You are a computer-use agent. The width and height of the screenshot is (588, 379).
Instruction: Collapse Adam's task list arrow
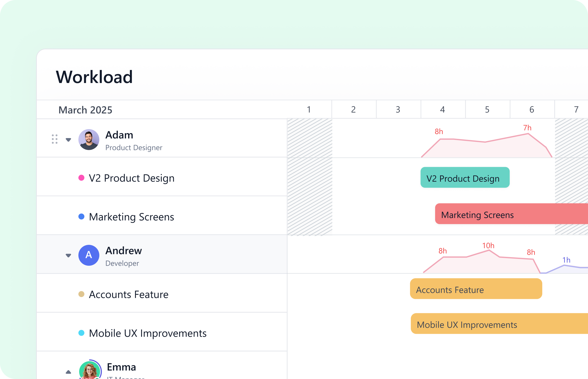(x=68, y=140)
